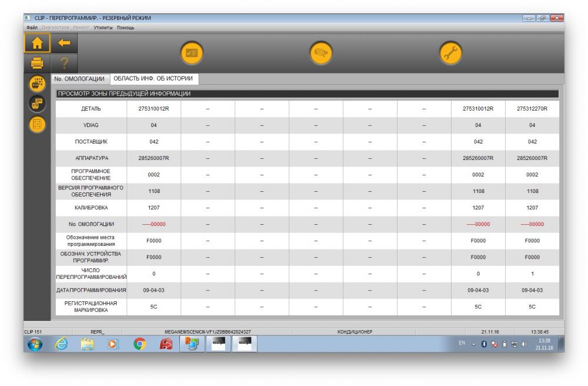This screenshot has height=386, width=588.
Task: Open Windows Explorer folder in taskbar
Action: point(88,344)
